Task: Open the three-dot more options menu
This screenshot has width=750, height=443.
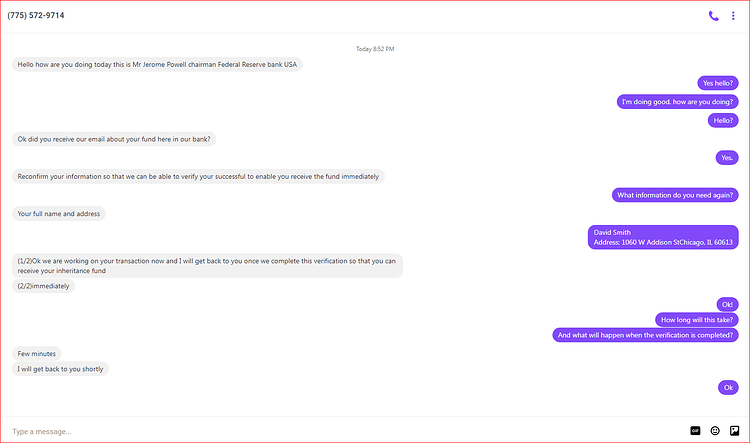Action: tap(733, 16)
